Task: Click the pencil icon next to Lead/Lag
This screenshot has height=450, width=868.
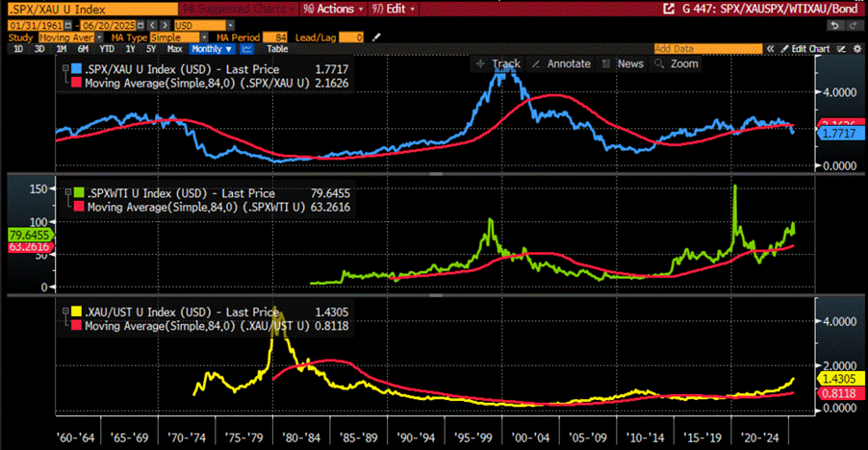Action: 376,37
